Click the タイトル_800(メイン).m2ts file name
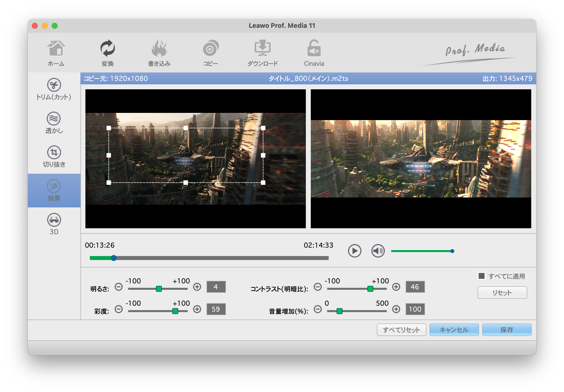564x392 pixels. point(308,78)
